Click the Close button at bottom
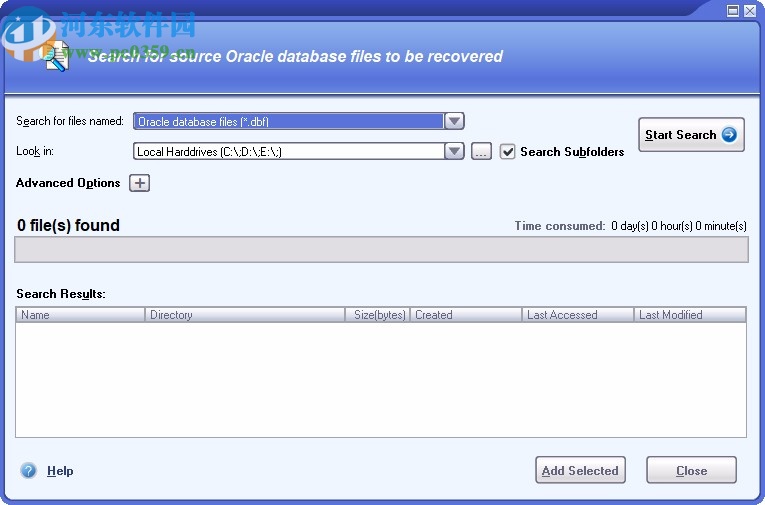The image size is (765, 505). pyautogui.click(x=691, y=470)
